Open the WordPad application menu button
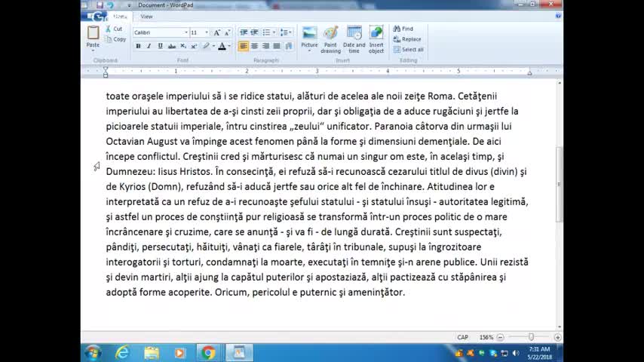Image resolution: width=644 pixels, height=362 pixels. pos(95,17)
